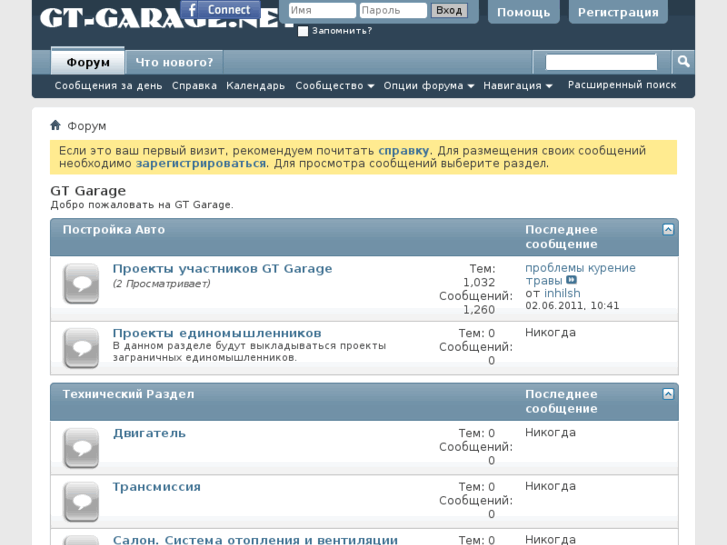Open the Сообщество dropdown menu

[335, 86]
